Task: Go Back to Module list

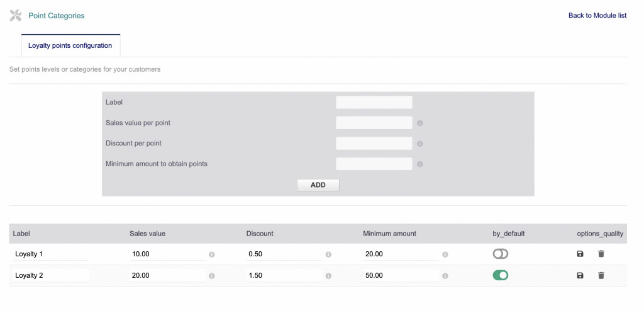Action: (x=597, y=16)
